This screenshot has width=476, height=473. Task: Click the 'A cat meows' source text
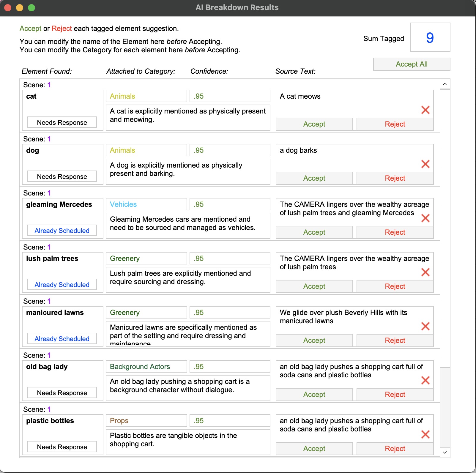(x=300, y=96)
